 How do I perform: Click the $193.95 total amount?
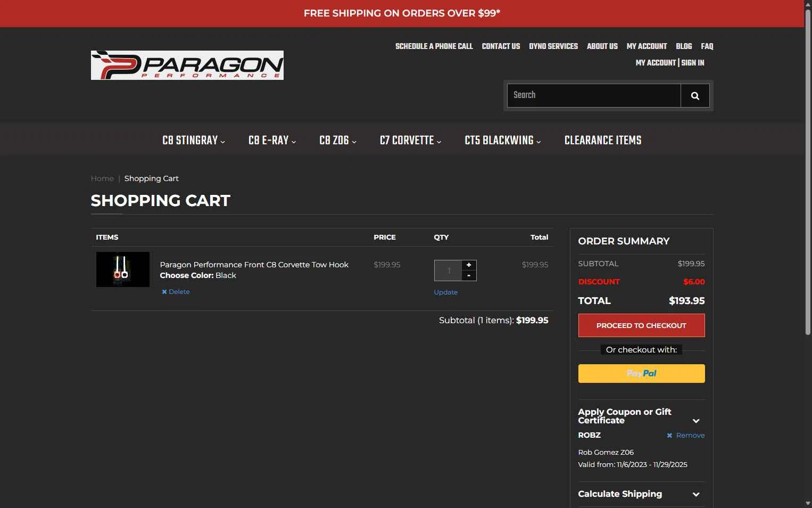tap(686, 301)
